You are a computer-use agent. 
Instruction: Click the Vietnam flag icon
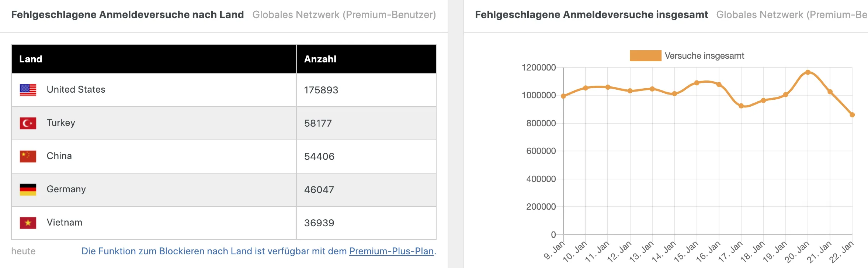pyautogui.click(x=28, y=223)
